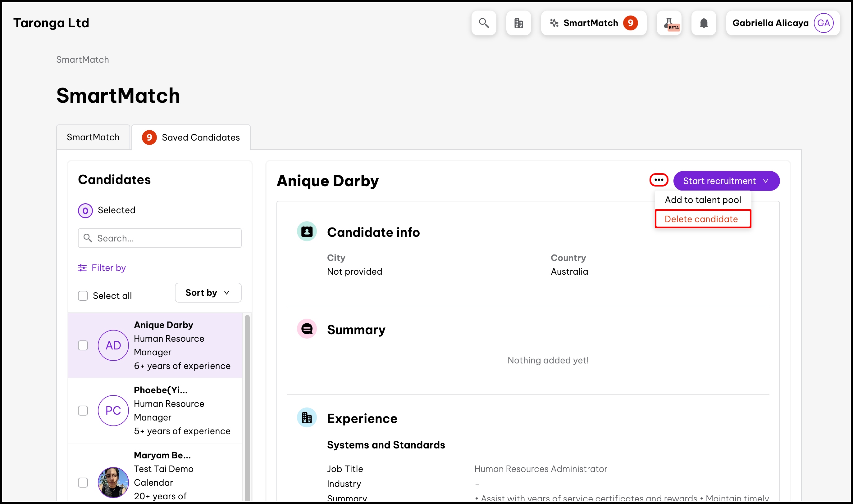This screenshot has height=504, width=853.
Task: Click the 'Systems and Standards' experience heading
Action: (386, 445)
